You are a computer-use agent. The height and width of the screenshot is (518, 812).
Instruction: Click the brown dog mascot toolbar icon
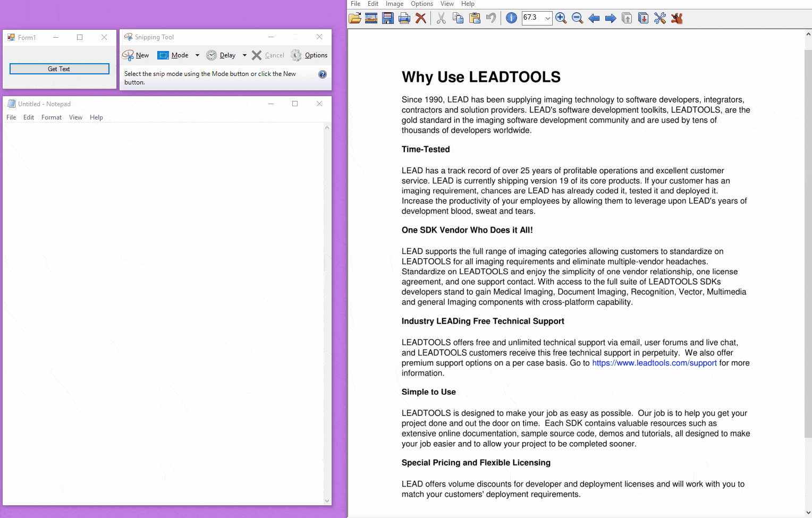click(x=676, y=18)
